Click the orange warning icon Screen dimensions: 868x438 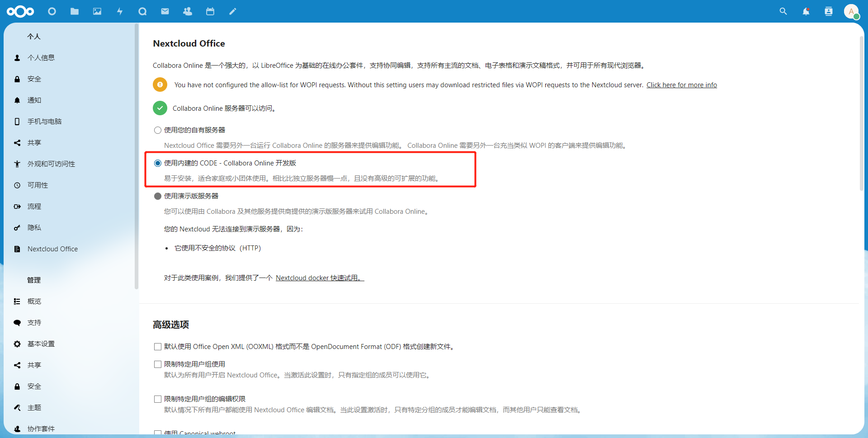pyautogui.click(x=160, y=85)
